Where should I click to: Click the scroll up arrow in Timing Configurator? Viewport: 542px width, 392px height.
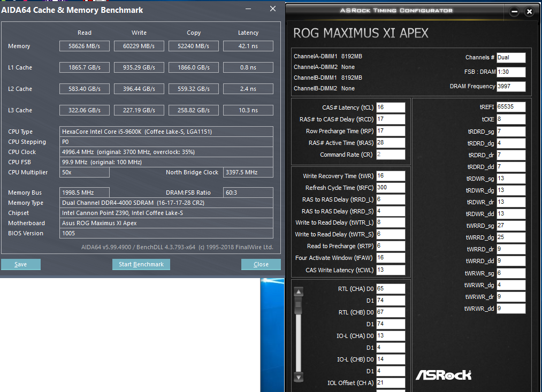[299, 292]
